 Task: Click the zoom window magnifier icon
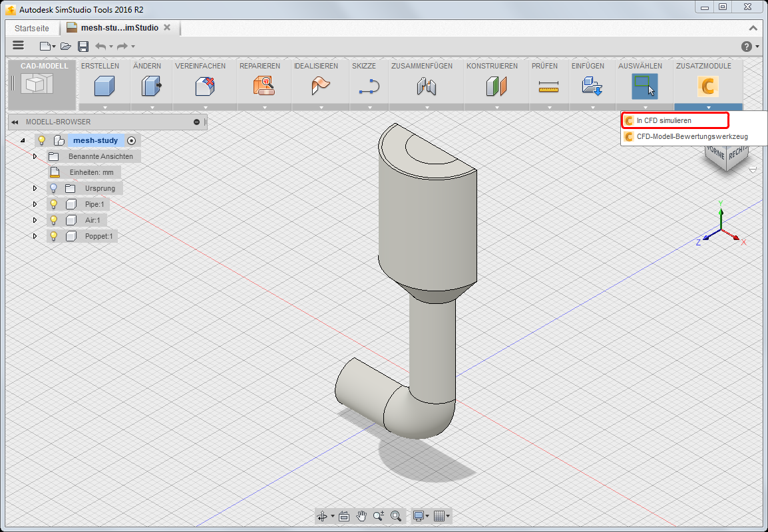[396, 516]
